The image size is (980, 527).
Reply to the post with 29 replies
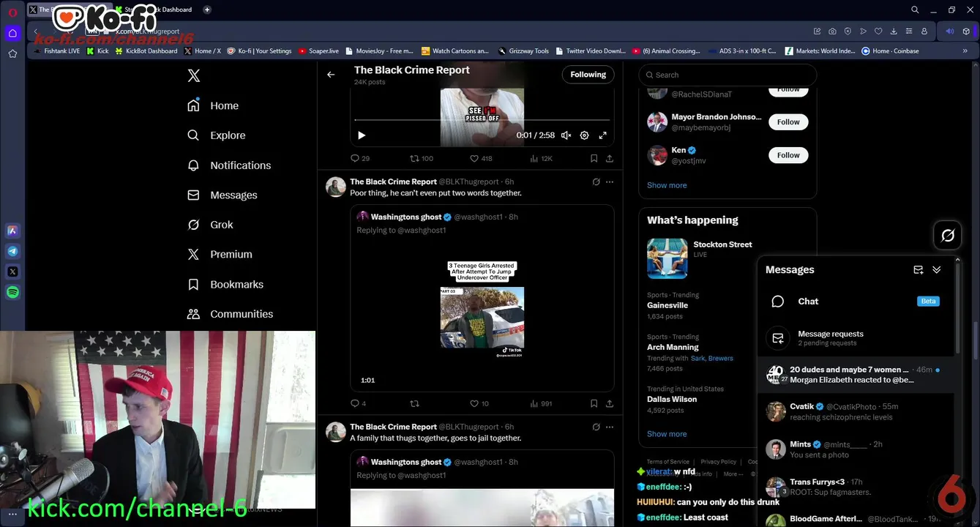360,158
